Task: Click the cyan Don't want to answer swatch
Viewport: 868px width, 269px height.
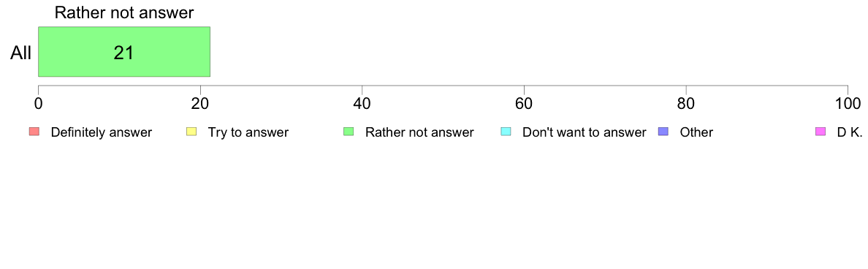Action: [506, 132]
